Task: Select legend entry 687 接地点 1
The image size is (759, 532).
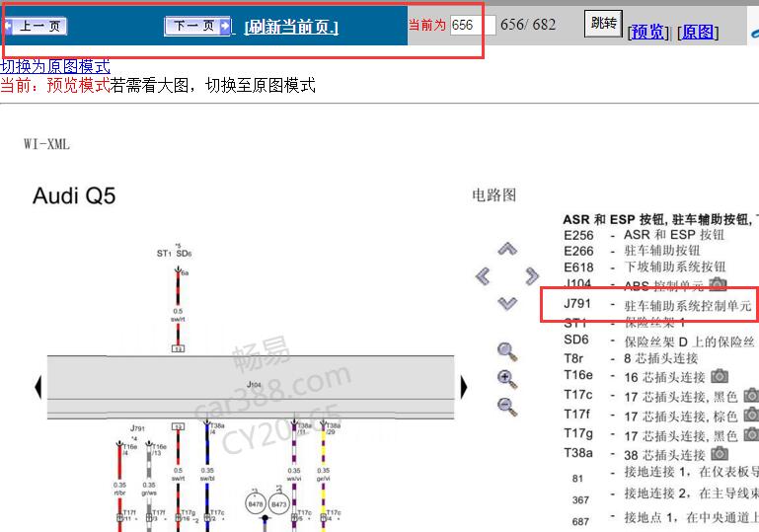Action: click(x=665, y=519)
